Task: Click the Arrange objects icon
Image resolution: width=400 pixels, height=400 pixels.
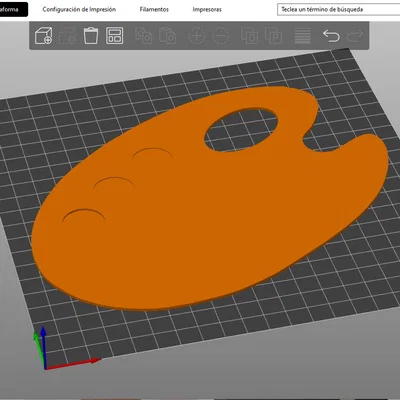Action: [114, 36]
